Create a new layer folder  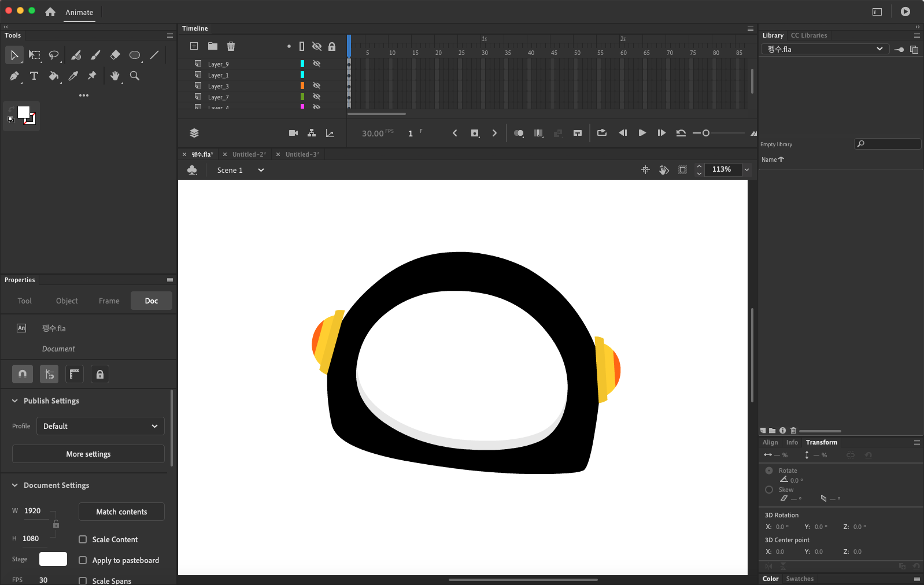213,46
